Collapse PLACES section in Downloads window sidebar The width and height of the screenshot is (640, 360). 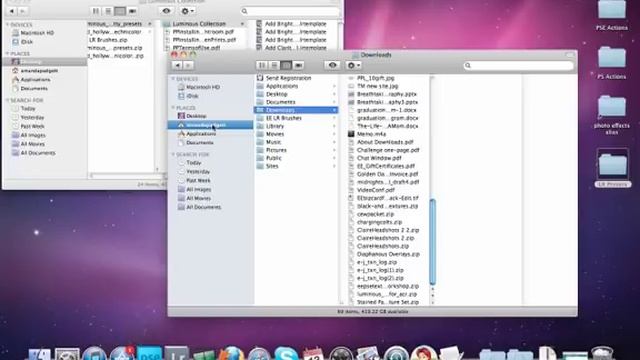173,108
